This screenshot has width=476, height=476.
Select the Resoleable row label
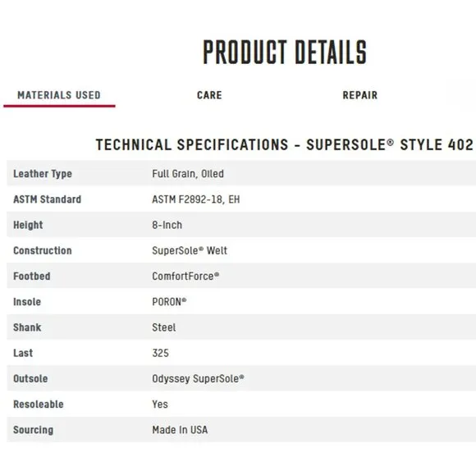click(39, 405)
